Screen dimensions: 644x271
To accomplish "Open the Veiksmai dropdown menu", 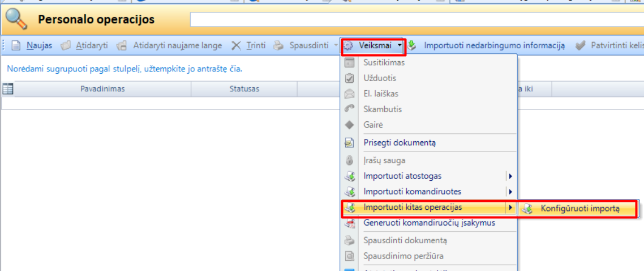I will click(x=374, y=45).
